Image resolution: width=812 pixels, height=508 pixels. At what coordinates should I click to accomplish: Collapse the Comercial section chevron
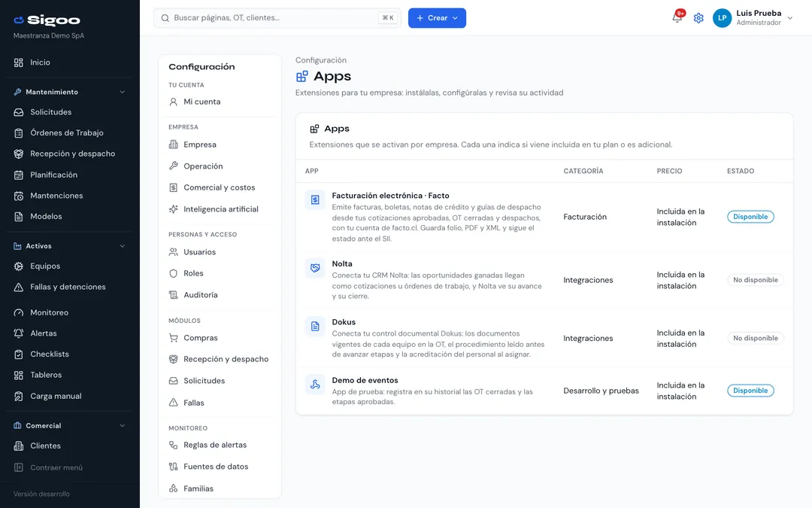click(123, 426)
